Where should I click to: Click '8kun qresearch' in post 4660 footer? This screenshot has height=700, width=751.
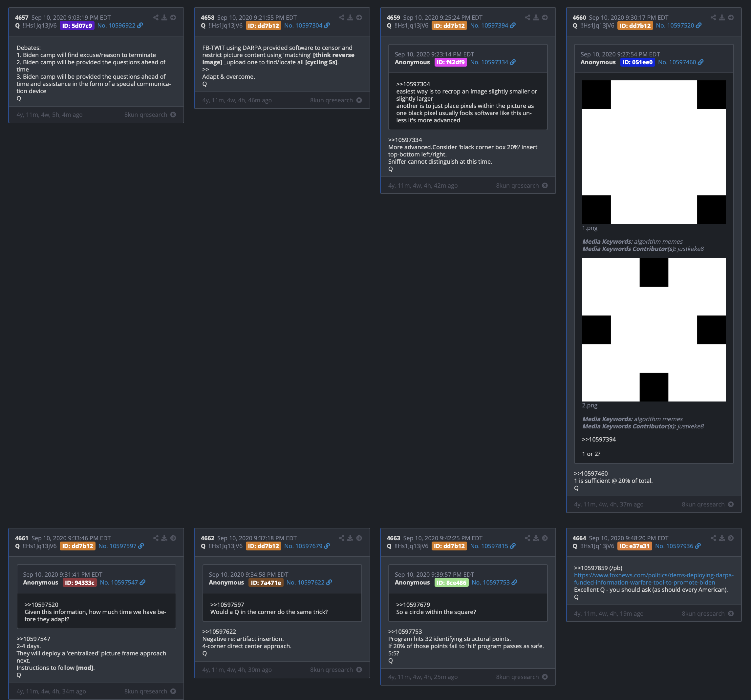point(703,504)
